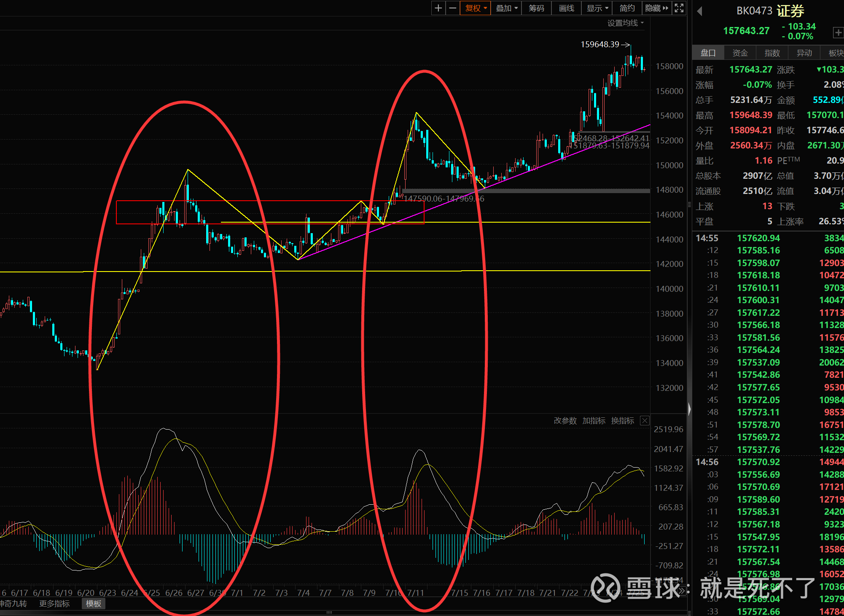Click the 总股本 value 2907亿

757,176
